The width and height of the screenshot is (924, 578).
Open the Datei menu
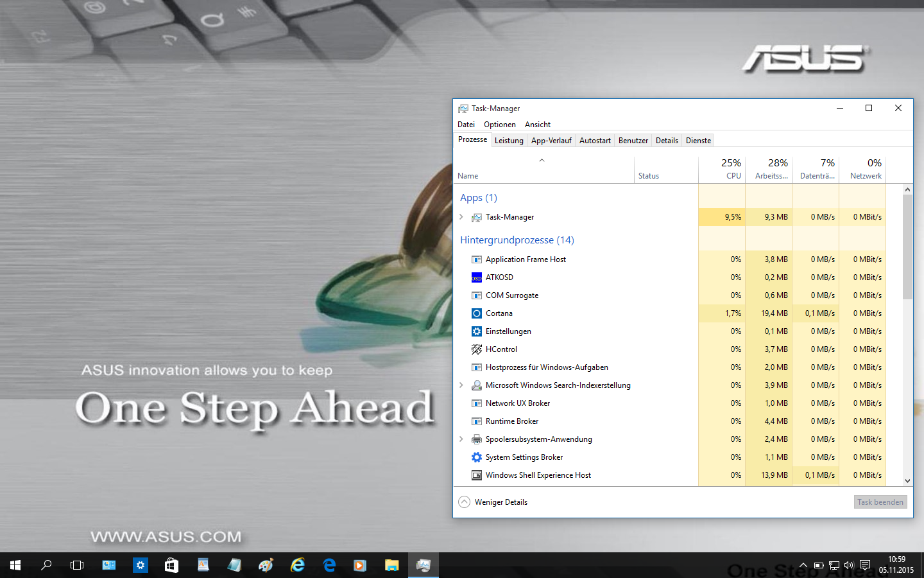[466, 125]
